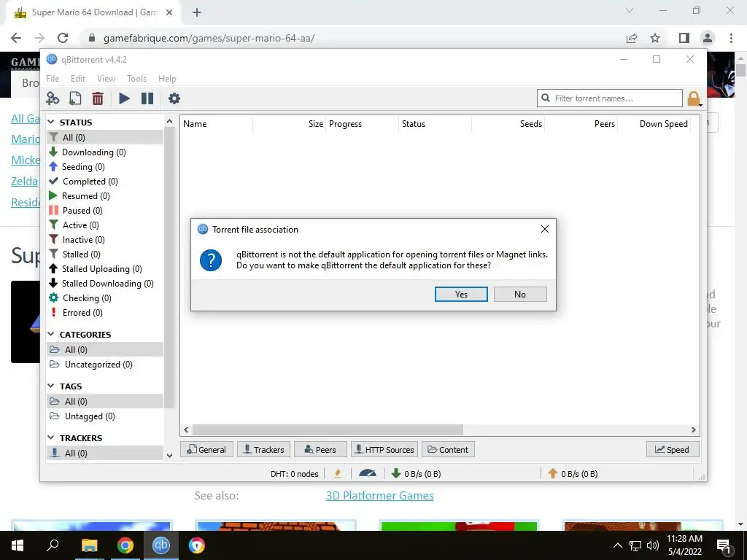The image size is (747, 560).
Task: Open the View menu
Action: tap(106, 79)
